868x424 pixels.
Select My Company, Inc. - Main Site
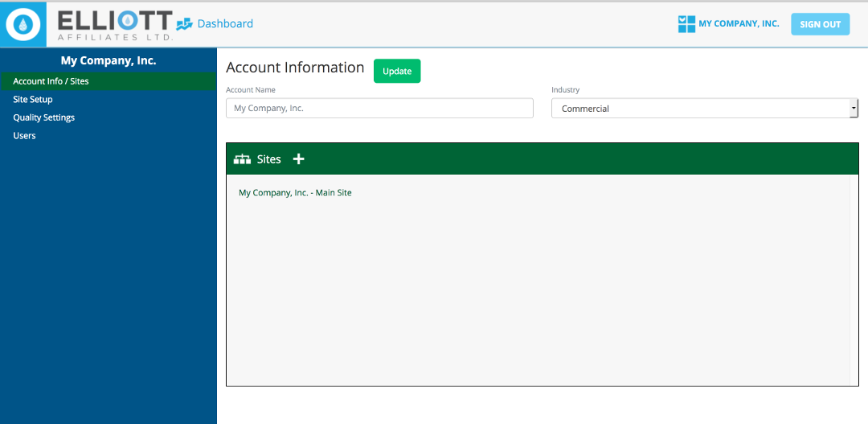[x=295, y=193]
